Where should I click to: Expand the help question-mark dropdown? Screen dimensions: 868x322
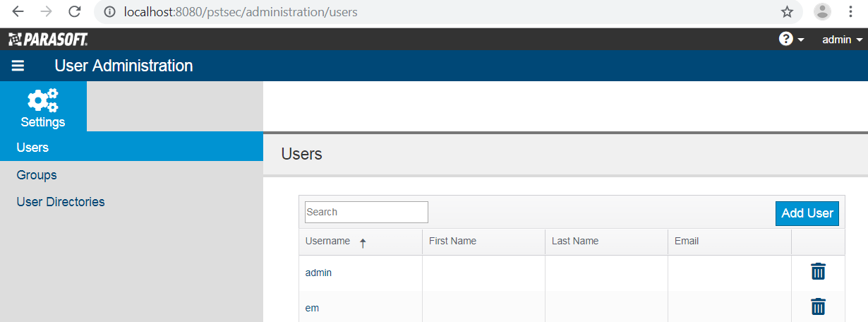pos(791,40)
